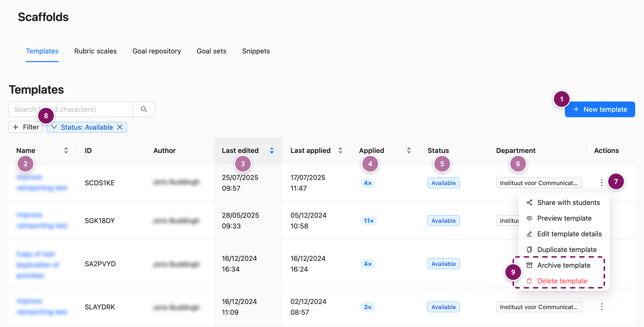Open the Snippets tab
The height and width of the screenshot is (327, 644).
pos(256,51)
